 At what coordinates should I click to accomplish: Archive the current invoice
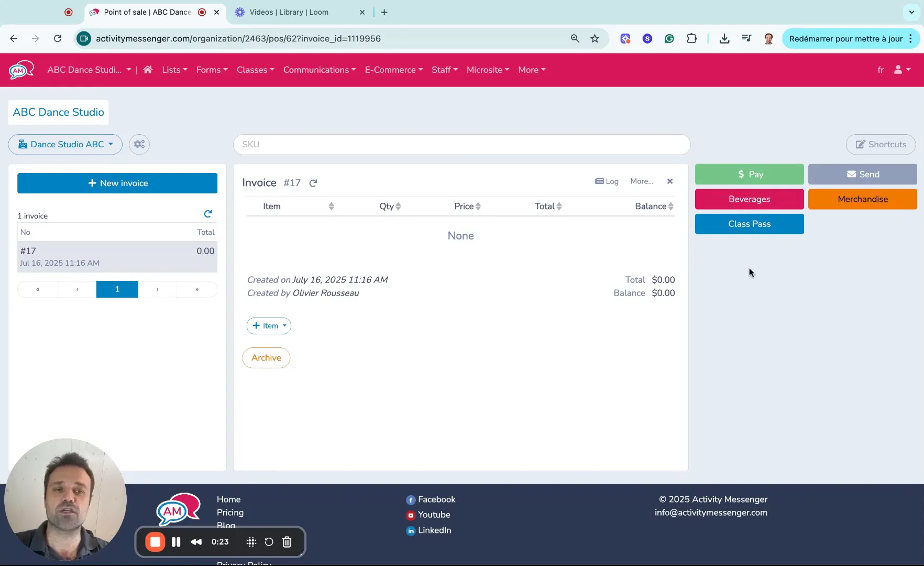tap(266, 358)
